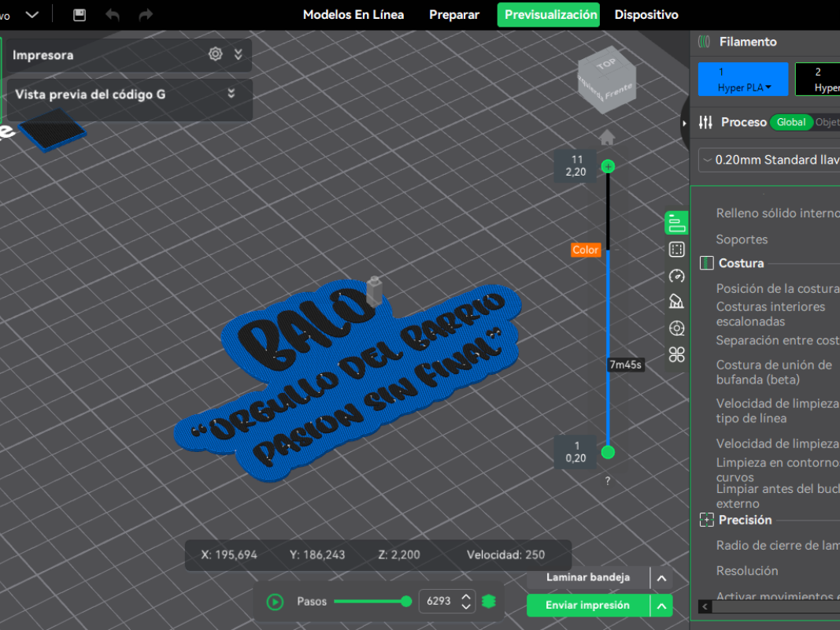Switch to the Preparar tab
The height and width of the screenshot is (630, 840).
click(x=453, y=14)
